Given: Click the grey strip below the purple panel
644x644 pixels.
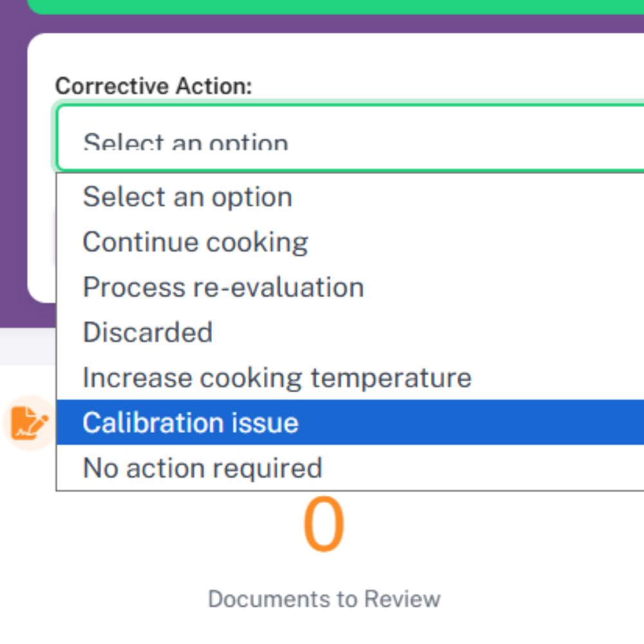Looking at the screenshot, I should [x=26, y=348].
